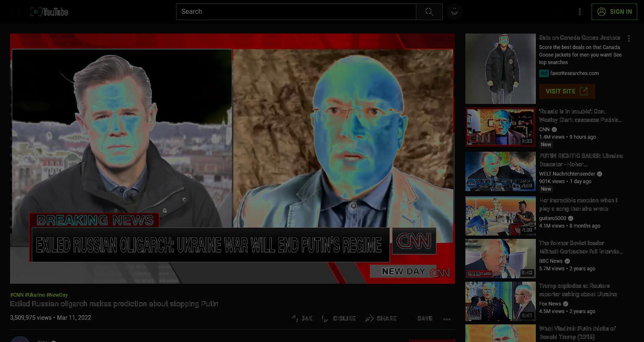Click '1.4M views • 9 hours ago' text
The height and width of the screenshot is (342, 644).
point(567,137)
